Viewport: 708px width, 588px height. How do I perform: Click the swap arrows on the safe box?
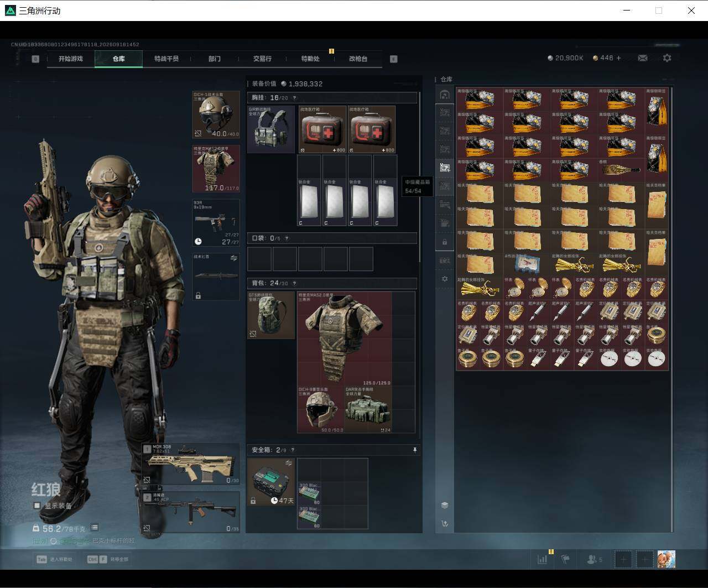(289, 463)
